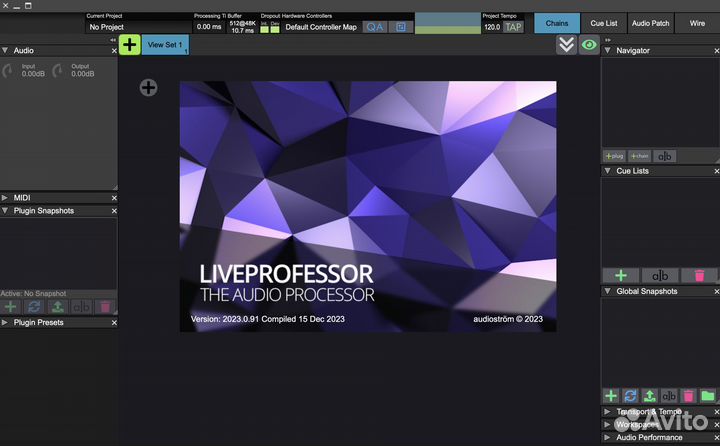Click the No Project field
This screenshot has height=446, width=720.
(x=138, y=27)
